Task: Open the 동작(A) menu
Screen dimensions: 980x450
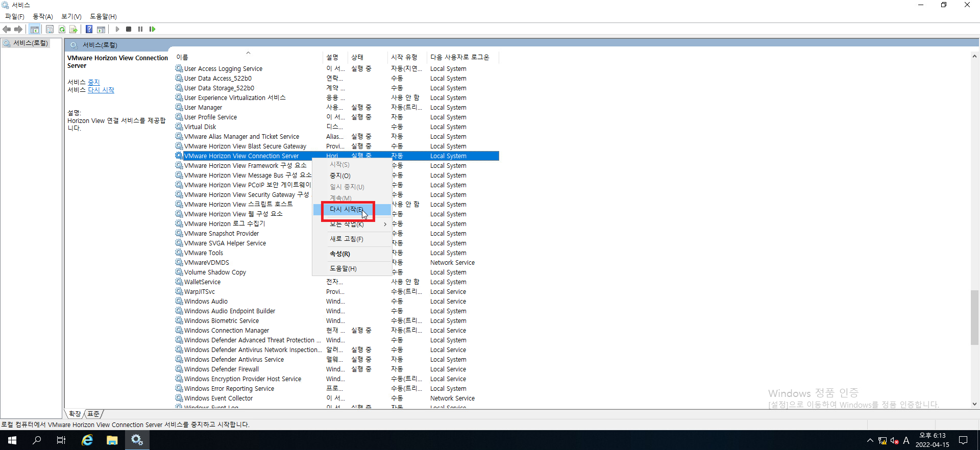Action: [43, 17]
